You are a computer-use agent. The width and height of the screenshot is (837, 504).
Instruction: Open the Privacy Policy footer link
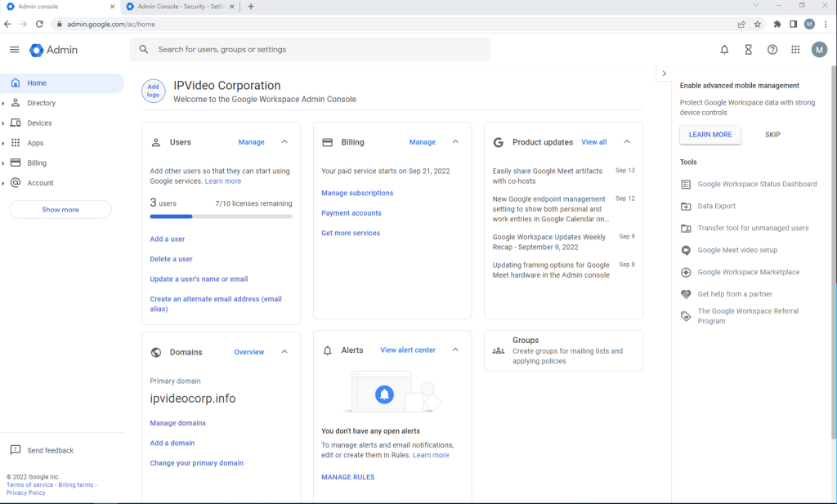point(25,493)
